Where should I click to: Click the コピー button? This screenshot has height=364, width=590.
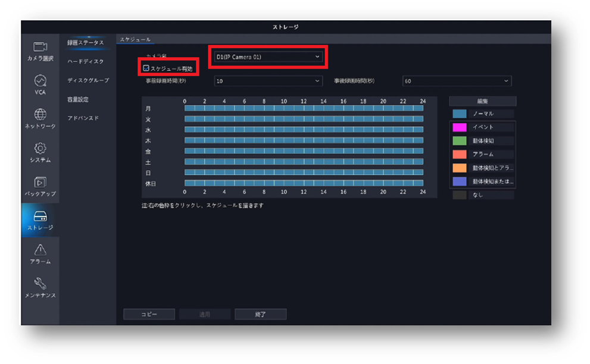pos(149,314)
